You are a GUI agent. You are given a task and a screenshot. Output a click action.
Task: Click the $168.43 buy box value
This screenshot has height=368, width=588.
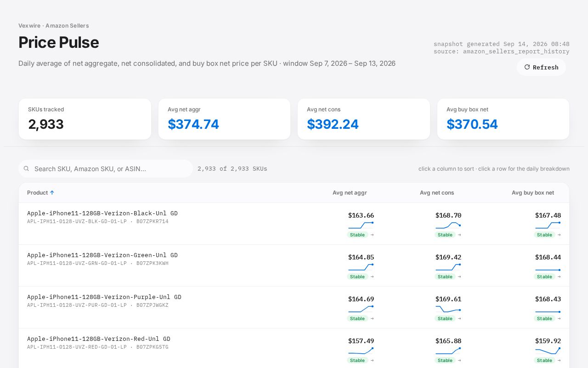[548, 299]
